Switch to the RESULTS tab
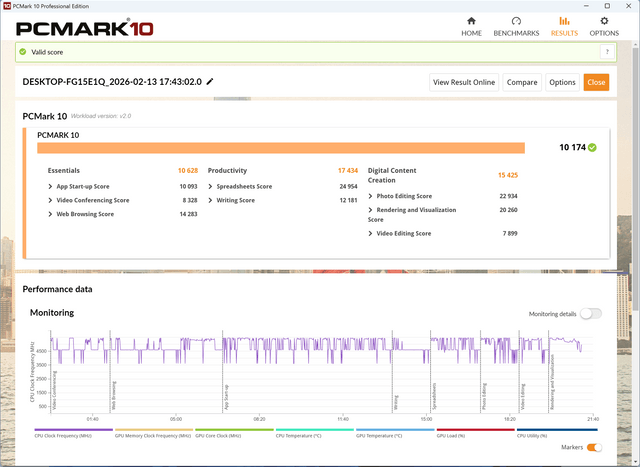The height and width of the screenshot is (467, 640). tap(564, 27)
